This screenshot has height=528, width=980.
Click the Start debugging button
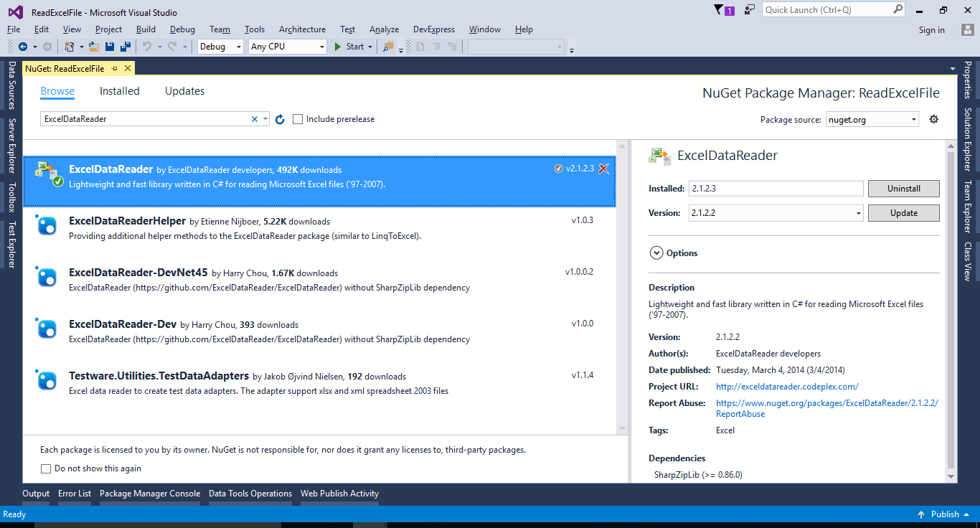[x=349, y=47]
